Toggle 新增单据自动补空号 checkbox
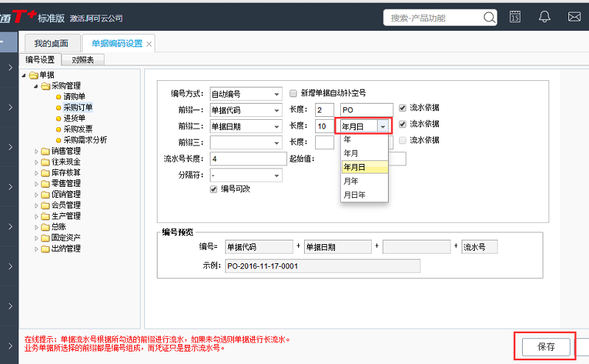 pos(293,93)
